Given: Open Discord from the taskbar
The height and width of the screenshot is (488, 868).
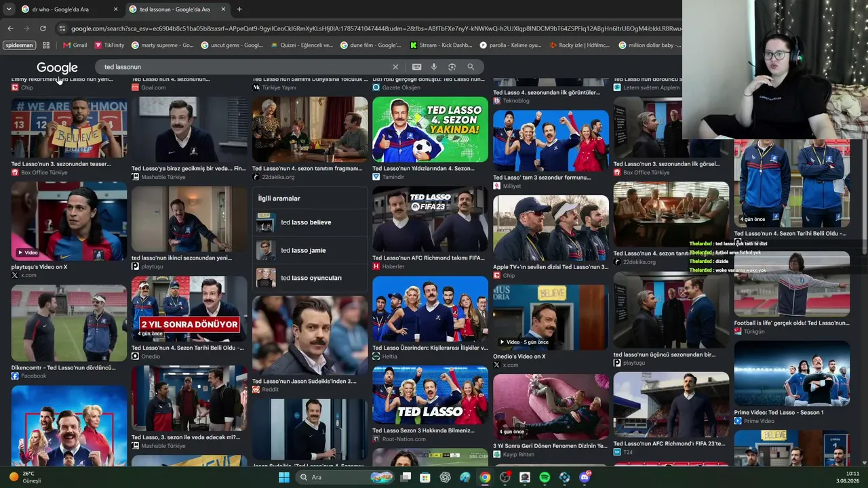Looking at the screenshot, I should (585, 477).
